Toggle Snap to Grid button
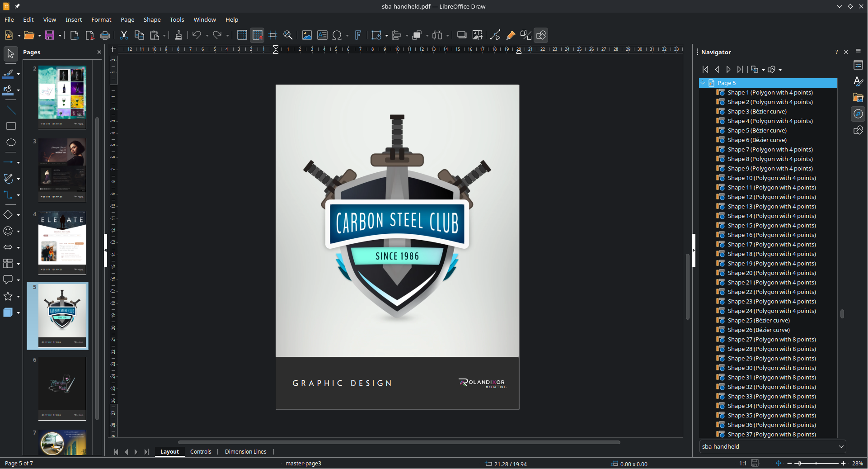The width and height of the screenshot is (868, 469). tap(258, 35)
